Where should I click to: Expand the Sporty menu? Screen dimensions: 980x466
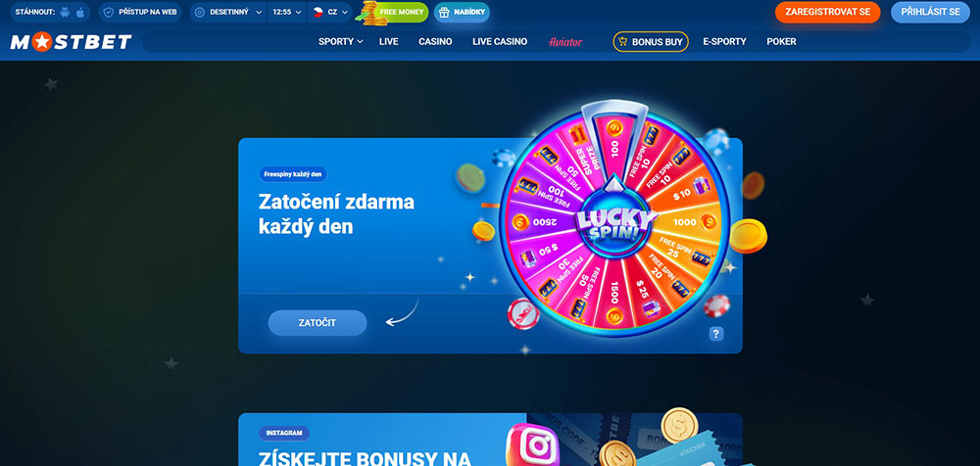tap(341, 42)
